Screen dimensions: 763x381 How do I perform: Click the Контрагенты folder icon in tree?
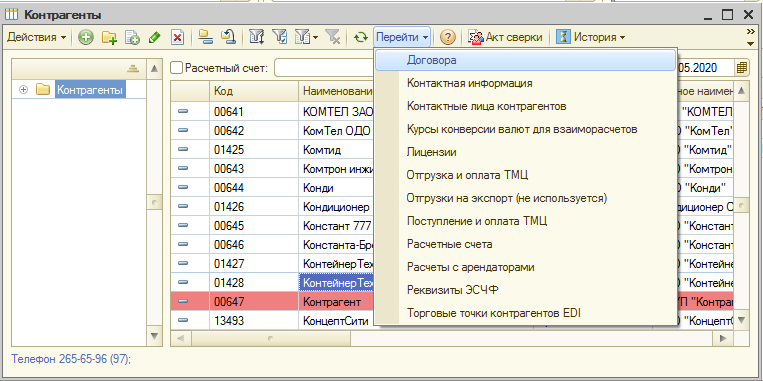tap(43, 90)
